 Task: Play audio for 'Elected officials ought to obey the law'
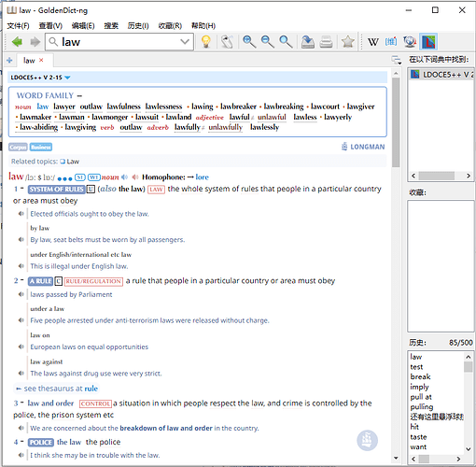(x=21, y=214)
